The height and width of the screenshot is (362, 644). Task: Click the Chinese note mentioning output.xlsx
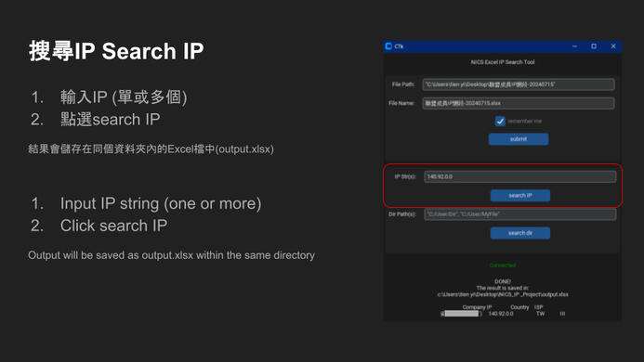tap(151, 149)
